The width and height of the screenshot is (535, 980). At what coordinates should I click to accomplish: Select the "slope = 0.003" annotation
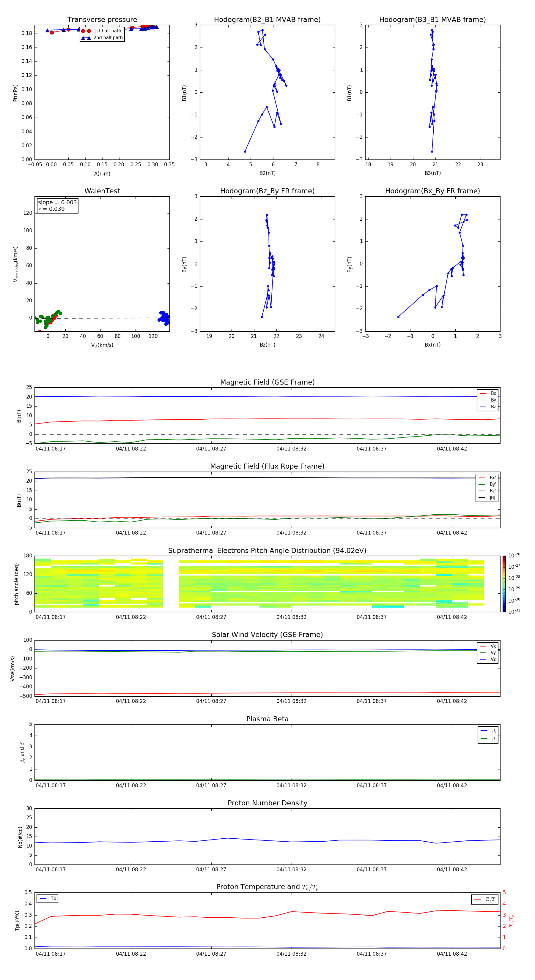click(x=57, y=203)
